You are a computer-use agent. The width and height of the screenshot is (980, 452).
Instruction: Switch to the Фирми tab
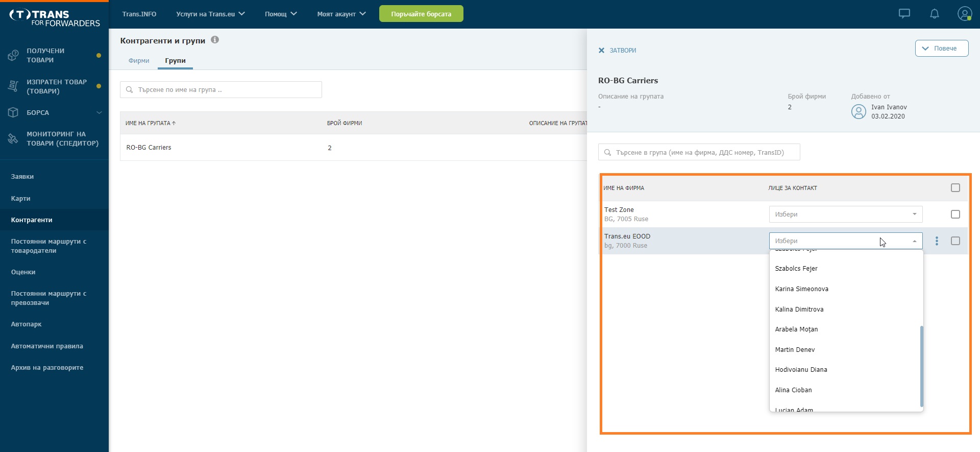139,60
